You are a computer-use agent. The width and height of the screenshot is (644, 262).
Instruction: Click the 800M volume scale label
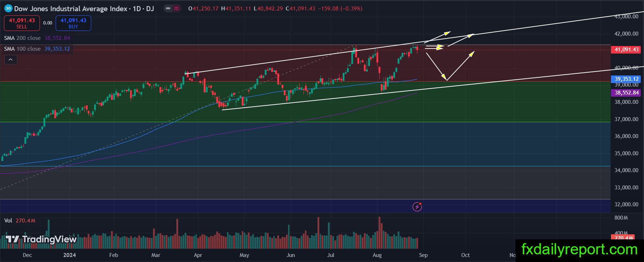[x=621, y=218]
